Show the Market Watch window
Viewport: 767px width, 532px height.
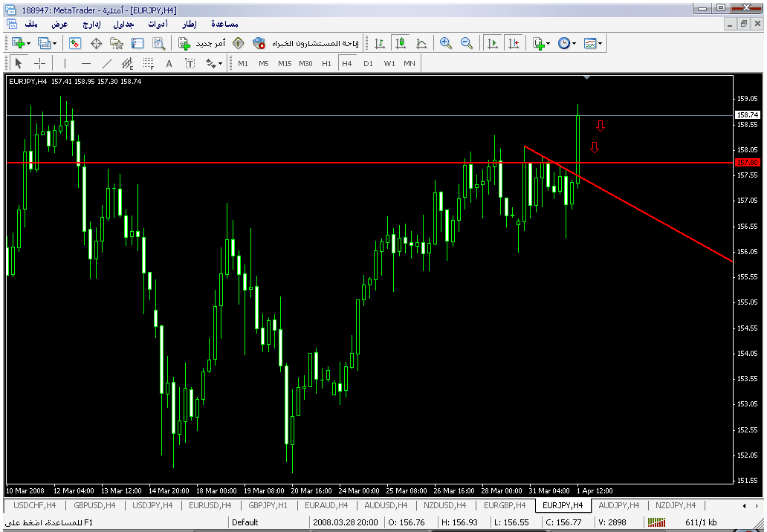75,44
